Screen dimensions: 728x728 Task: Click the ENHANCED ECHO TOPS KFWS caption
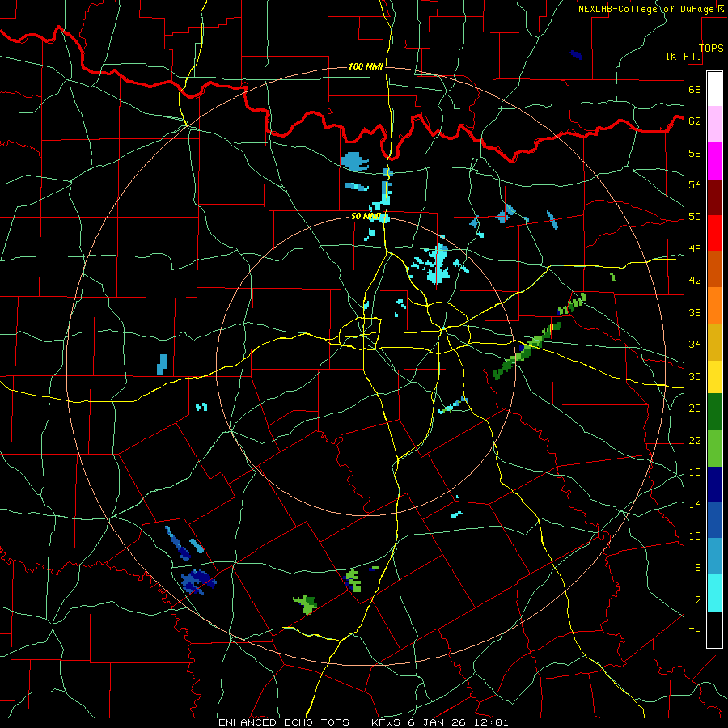(x=363, y=722)
